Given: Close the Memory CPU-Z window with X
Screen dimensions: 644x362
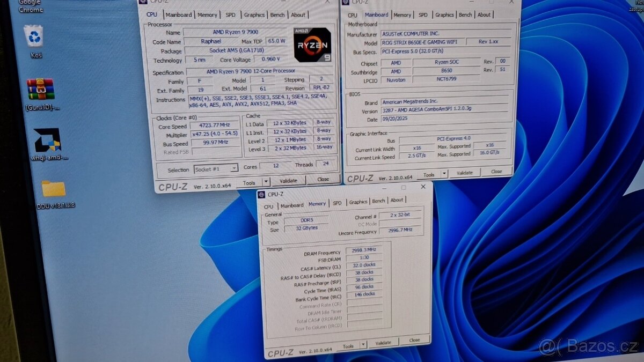Looking at the screenshot, I should (x=423, y=187).
